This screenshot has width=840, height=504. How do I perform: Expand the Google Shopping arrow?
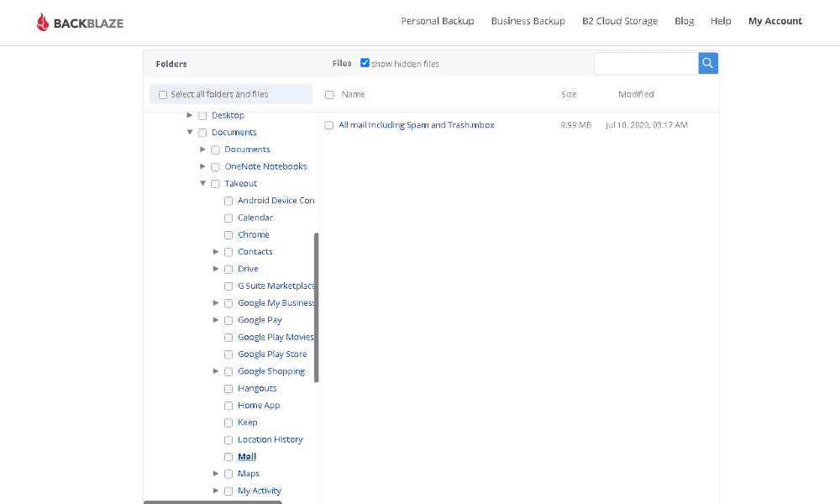click(216, 371)
